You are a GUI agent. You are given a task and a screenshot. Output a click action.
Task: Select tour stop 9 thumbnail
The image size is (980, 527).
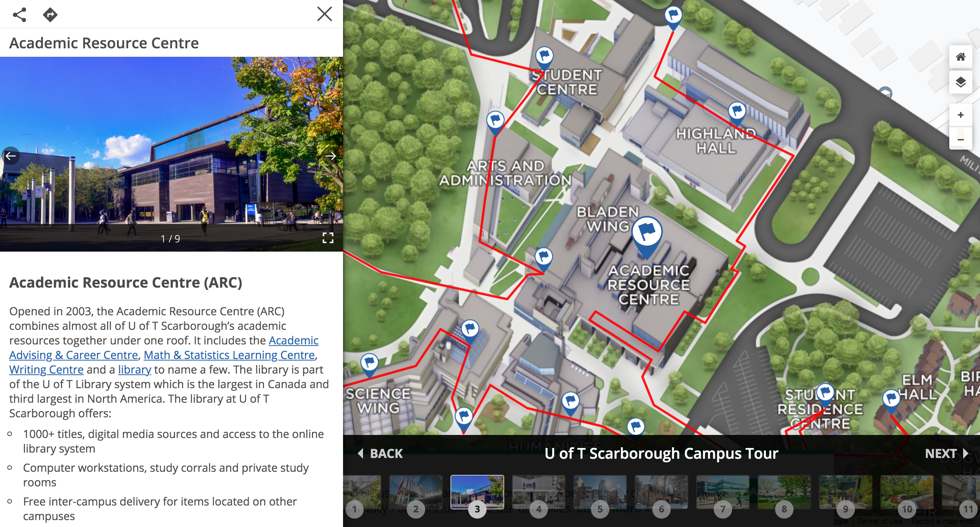coord(845,492)
